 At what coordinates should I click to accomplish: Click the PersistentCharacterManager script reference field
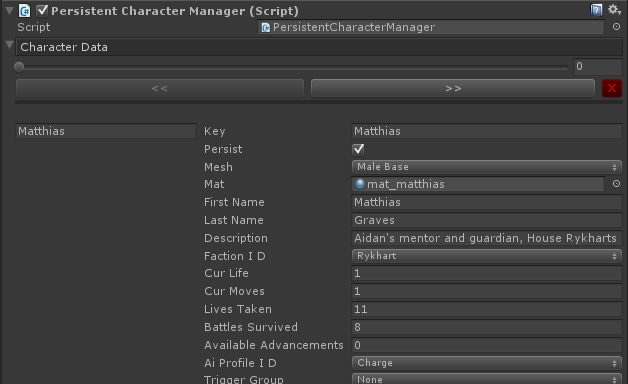[x=431, y=27]
